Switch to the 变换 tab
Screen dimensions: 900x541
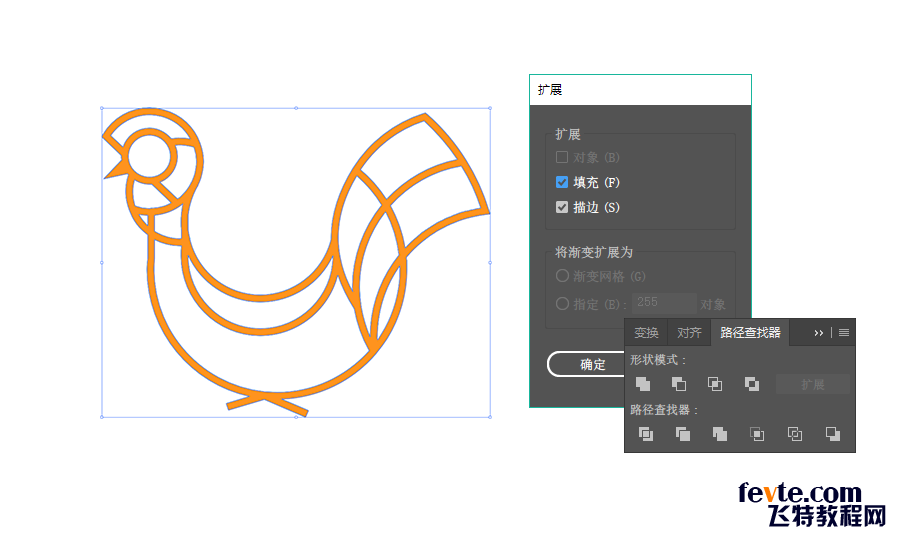(646, 333)
